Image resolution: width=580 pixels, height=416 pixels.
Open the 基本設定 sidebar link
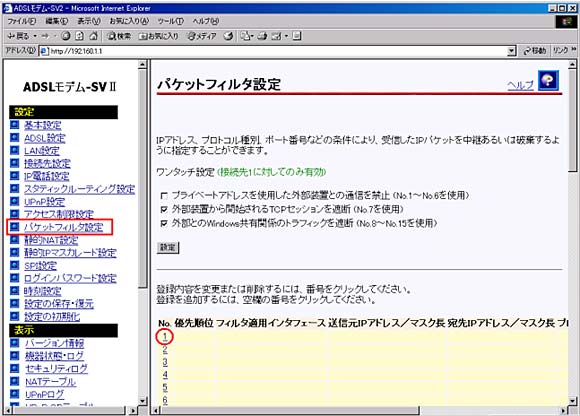coord(43,125)
